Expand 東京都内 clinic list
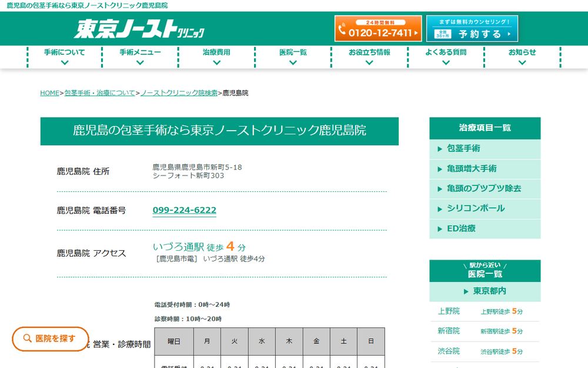Viewport: 588px width, 368px height. (485, 291)
